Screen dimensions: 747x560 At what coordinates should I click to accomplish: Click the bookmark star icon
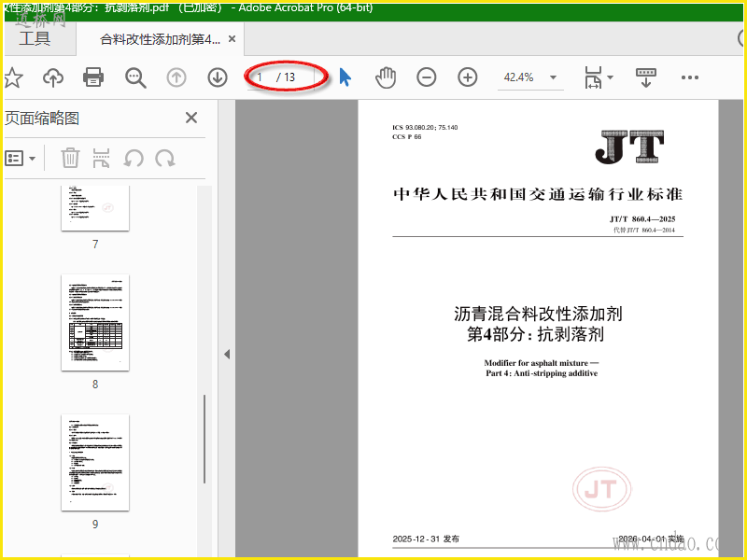tap(13, 77)
